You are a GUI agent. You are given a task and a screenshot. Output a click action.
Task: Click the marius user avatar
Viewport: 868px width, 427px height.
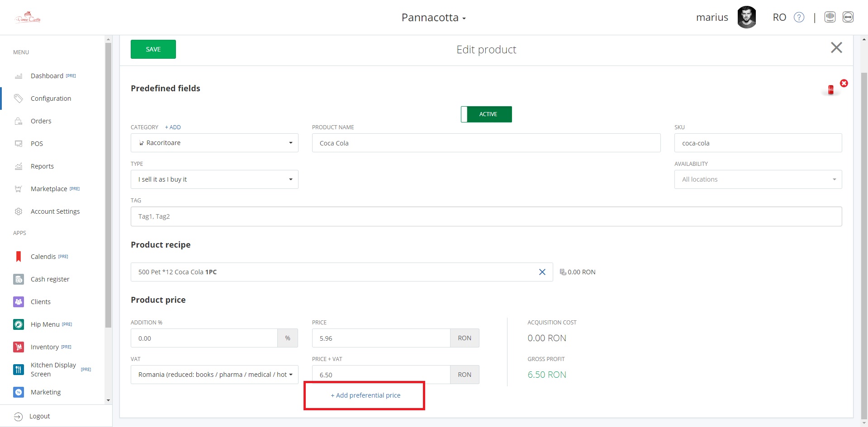(747, 17)
